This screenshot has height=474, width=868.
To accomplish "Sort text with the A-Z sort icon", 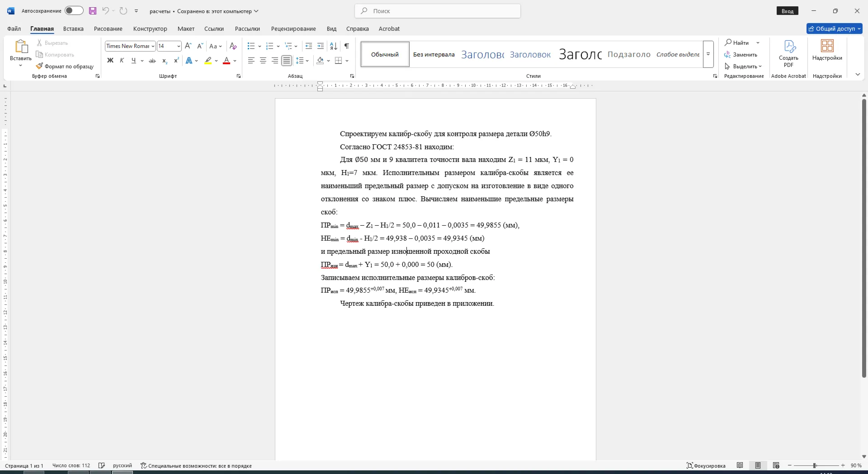I will pyautogui.click(x=334, y=46).
